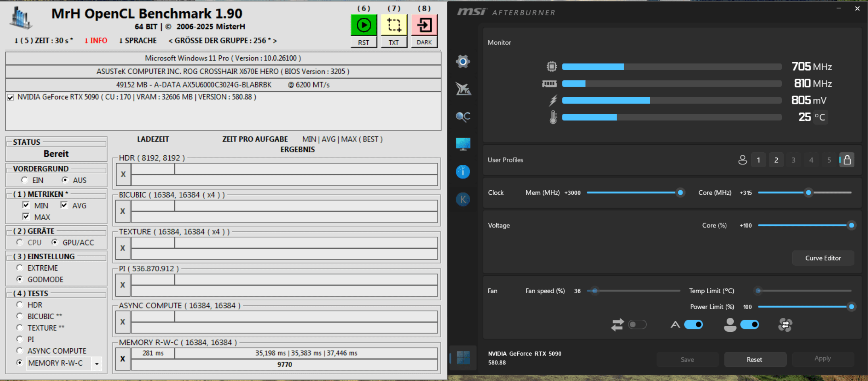Click the memory clock module icon
Screen dimensions: 868x381
[550, 83]
